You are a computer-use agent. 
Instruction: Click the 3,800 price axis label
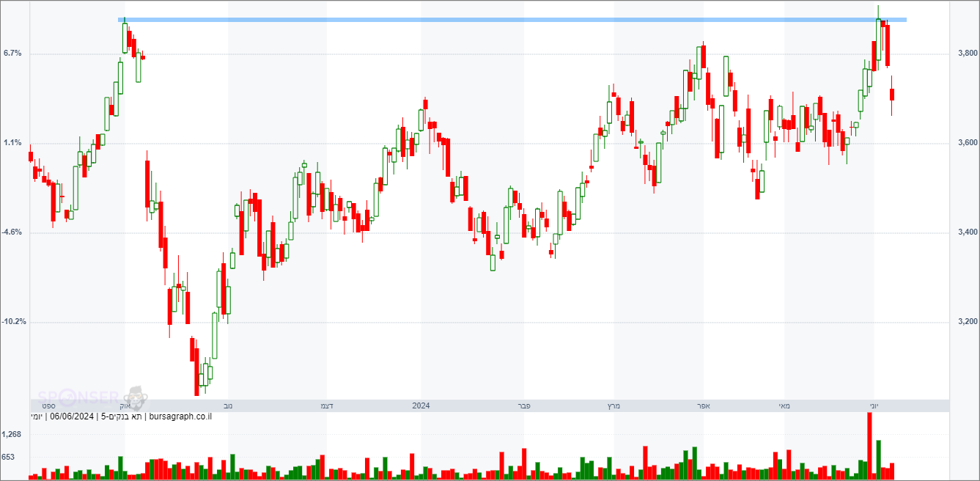(968, 54)
